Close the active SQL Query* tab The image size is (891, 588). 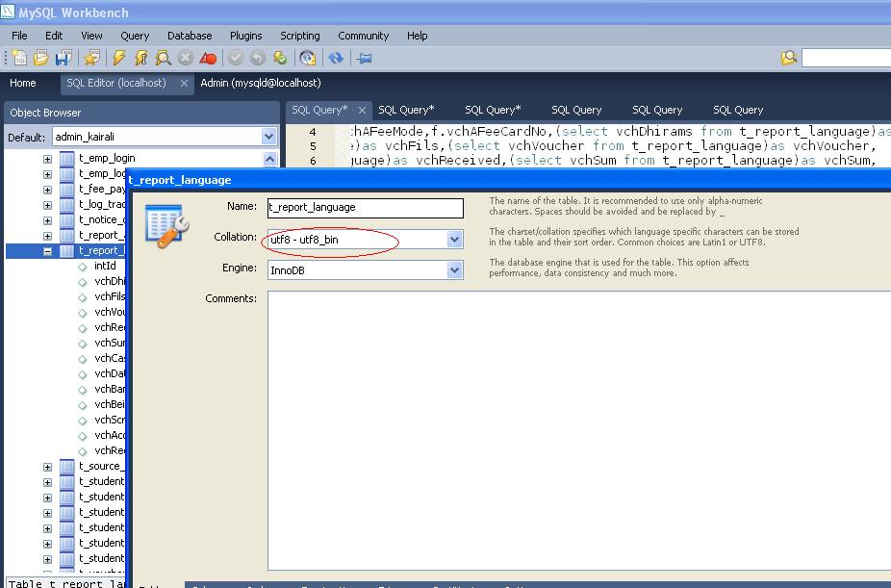tap(362, 111)
